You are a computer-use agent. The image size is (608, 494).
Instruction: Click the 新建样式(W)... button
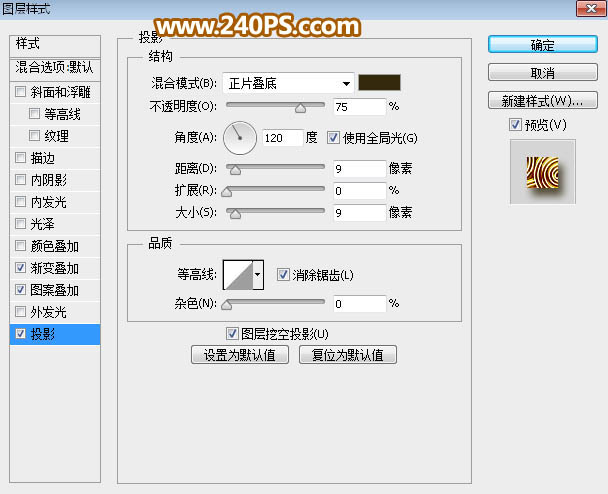click(542, 100)
